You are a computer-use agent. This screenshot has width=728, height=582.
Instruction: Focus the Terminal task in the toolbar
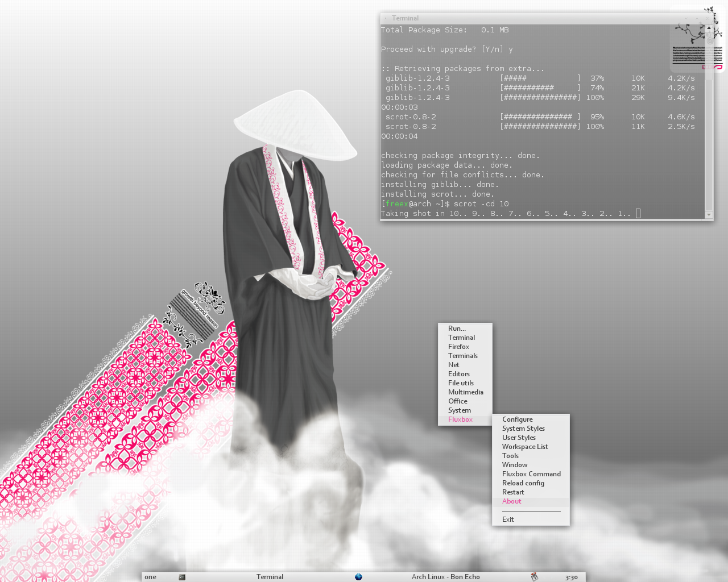tap(270, 577)
